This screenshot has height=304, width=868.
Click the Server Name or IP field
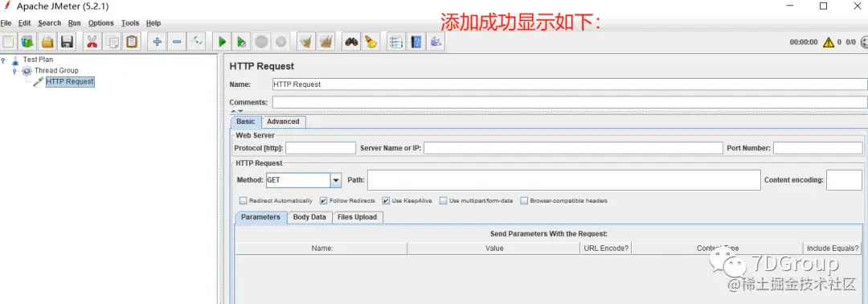[x=574, y=148]
